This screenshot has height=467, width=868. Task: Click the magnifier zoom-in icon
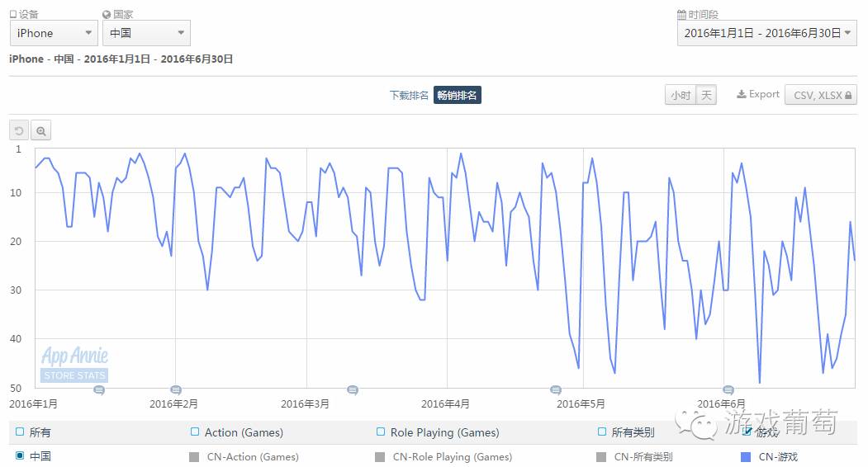click(40, 130)
